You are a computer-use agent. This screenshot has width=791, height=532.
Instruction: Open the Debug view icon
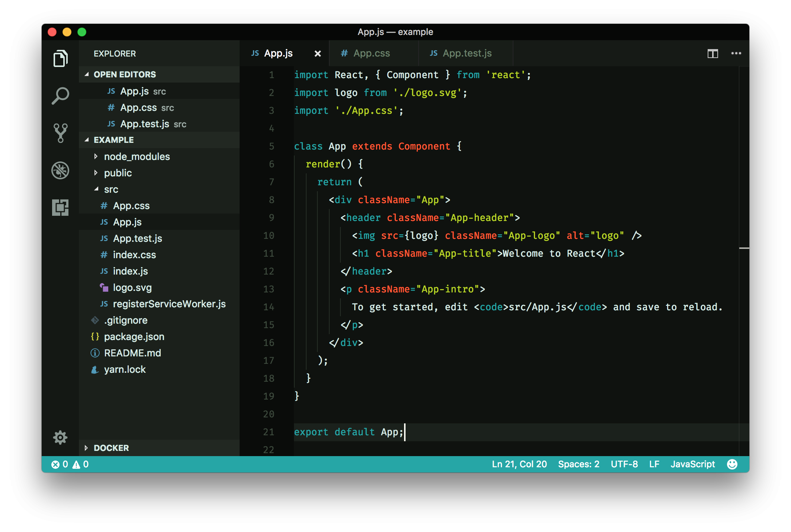(60, 170)
